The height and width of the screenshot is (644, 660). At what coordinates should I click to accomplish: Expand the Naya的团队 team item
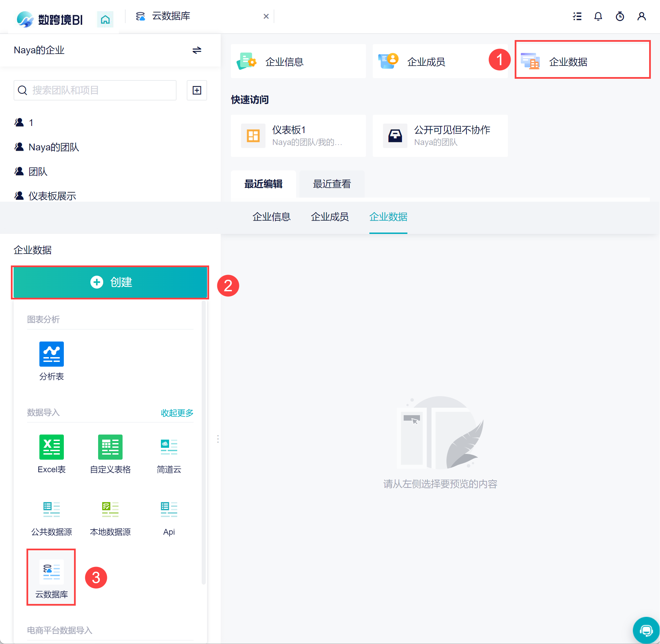click(54, 147)
